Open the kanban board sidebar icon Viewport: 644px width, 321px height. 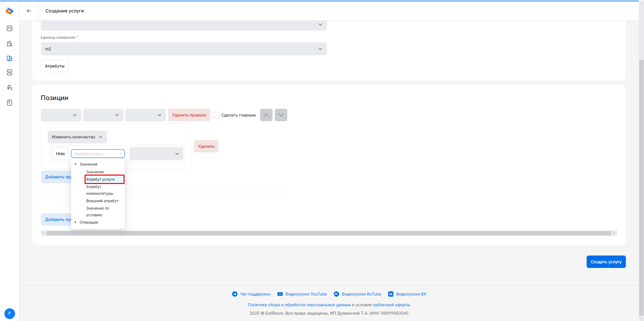pos(10,29)
